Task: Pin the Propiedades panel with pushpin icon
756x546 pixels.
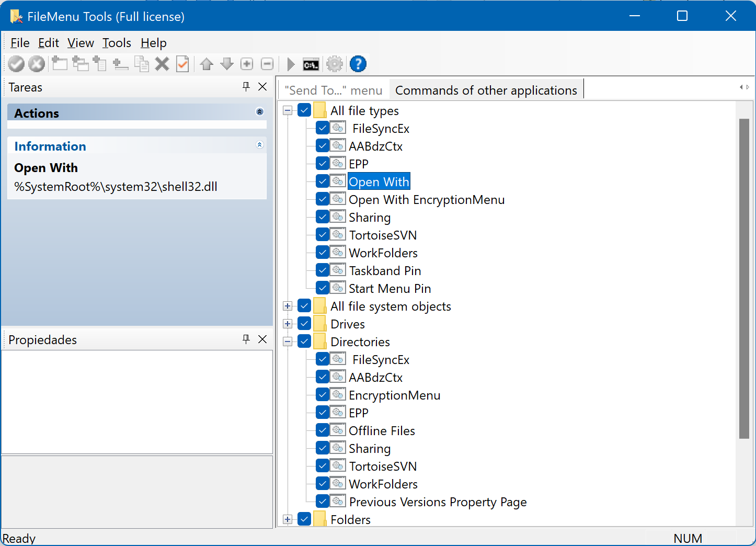Action: pos(246,339)
